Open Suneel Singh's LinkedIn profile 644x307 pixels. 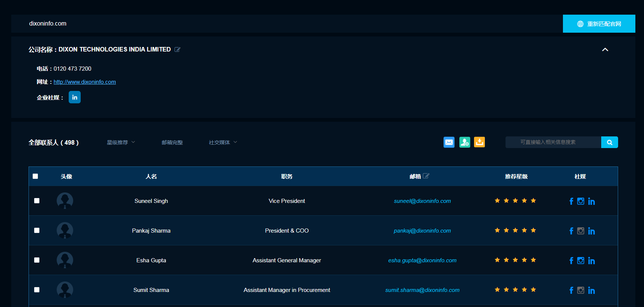point(591,201)
